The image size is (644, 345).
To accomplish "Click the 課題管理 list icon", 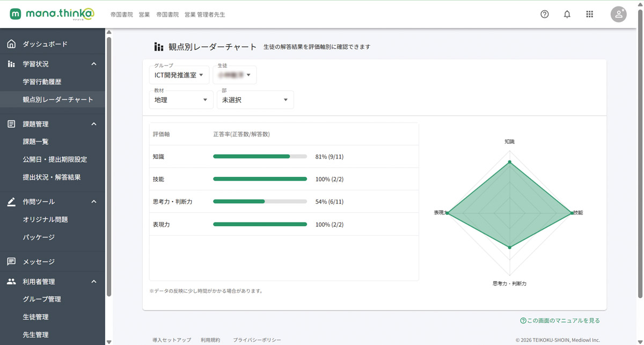I will point(11,124).
